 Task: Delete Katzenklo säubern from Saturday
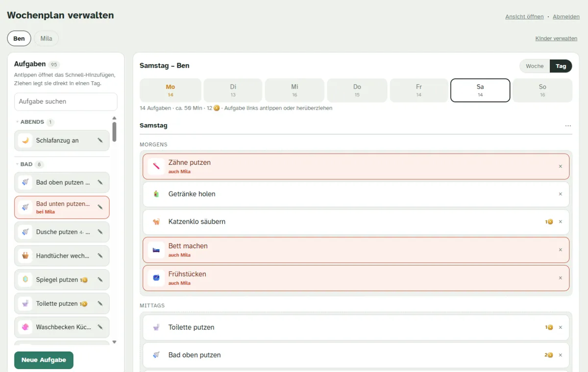[x=561, y=222]
